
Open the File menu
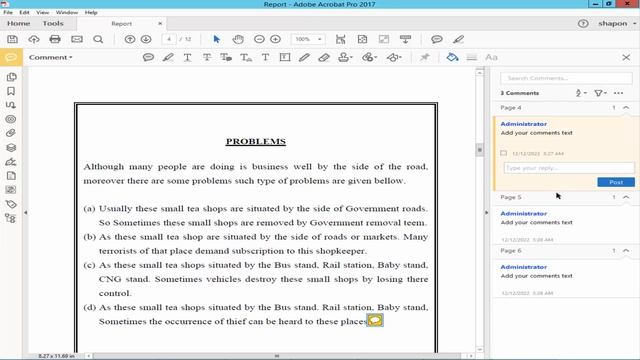pyautogui.click(x=8, y=13)
